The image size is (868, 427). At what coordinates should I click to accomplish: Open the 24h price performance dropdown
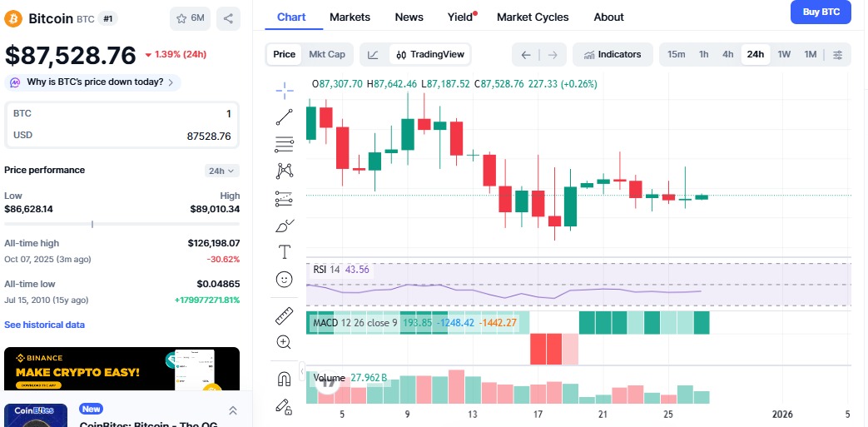click(222, 171)
